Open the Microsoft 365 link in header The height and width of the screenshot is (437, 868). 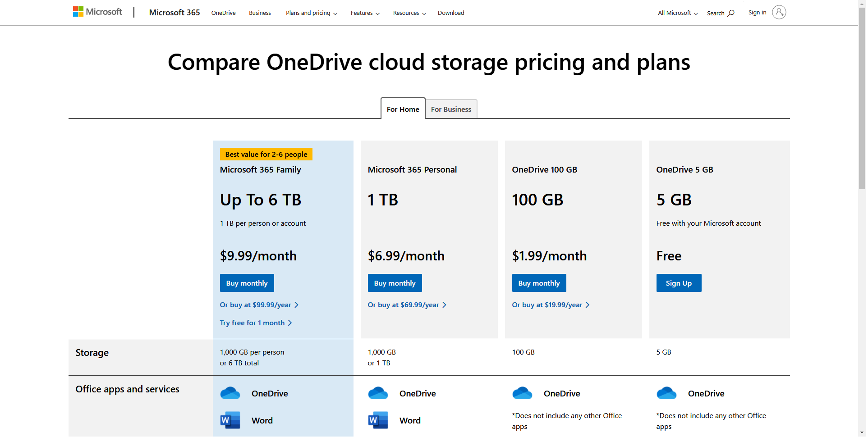175,13
